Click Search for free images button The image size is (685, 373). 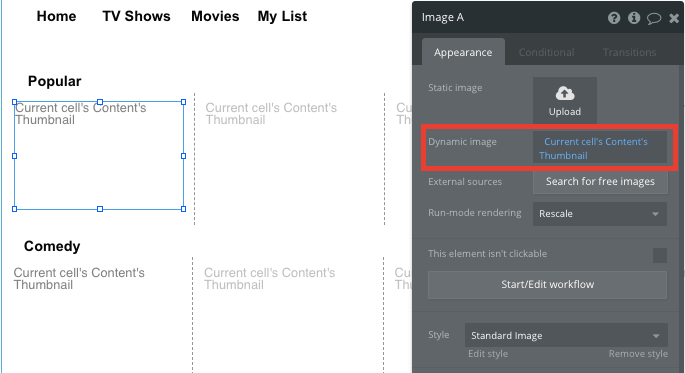tap(600, 181)
